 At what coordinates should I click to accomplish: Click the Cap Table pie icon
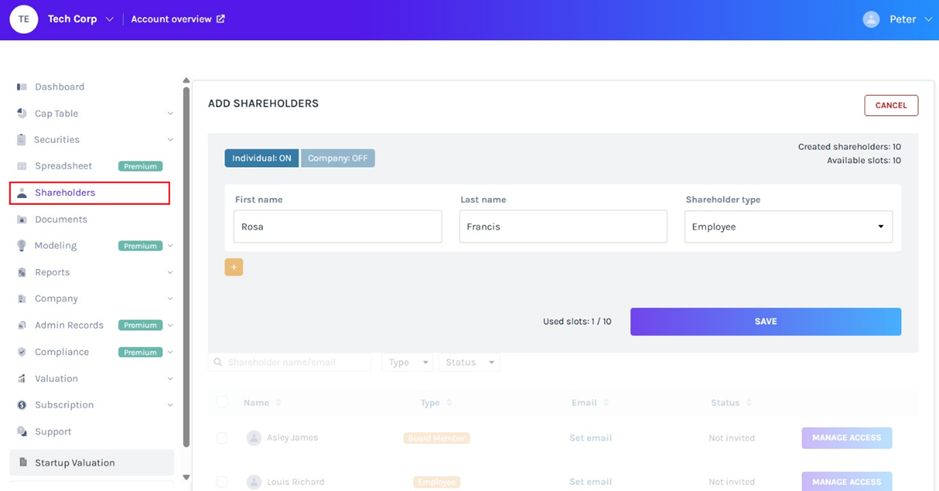tap(22, 113)
